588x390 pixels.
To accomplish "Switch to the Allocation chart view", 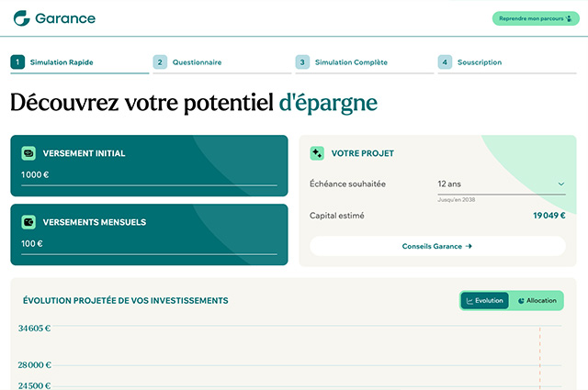I will (x=537, y=300).
